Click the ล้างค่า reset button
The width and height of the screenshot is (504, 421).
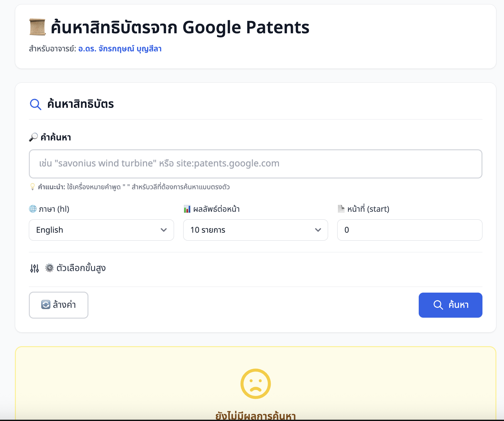(x=59, y=305)
